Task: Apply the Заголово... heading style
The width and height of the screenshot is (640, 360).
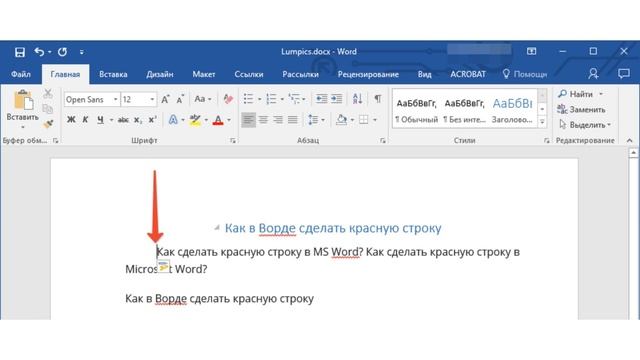Action: pos(512,110)
